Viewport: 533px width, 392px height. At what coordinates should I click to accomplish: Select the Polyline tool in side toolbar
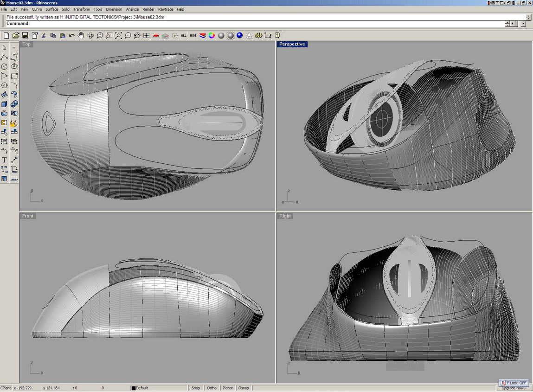[5, 57]
